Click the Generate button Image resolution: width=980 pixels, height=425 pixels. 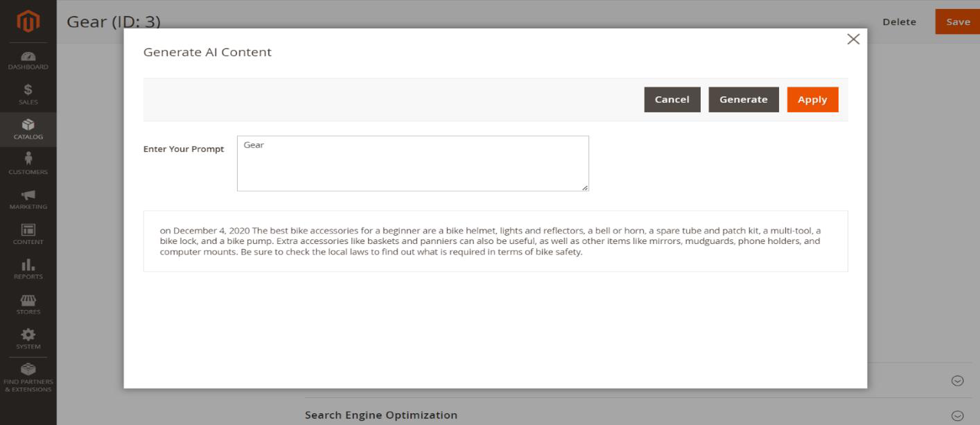(743, 100)
